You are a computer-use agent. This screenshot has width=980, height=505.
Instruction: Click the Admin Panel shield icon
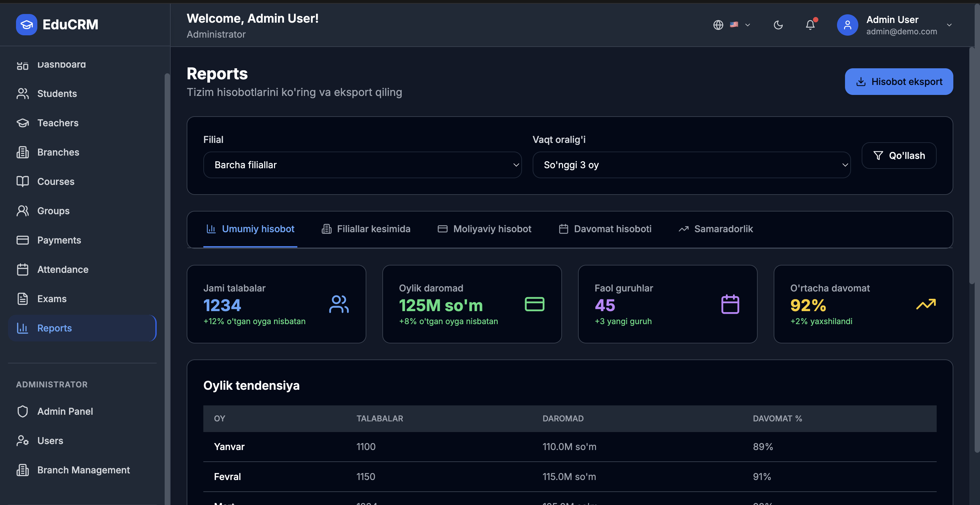coord(22,411)
